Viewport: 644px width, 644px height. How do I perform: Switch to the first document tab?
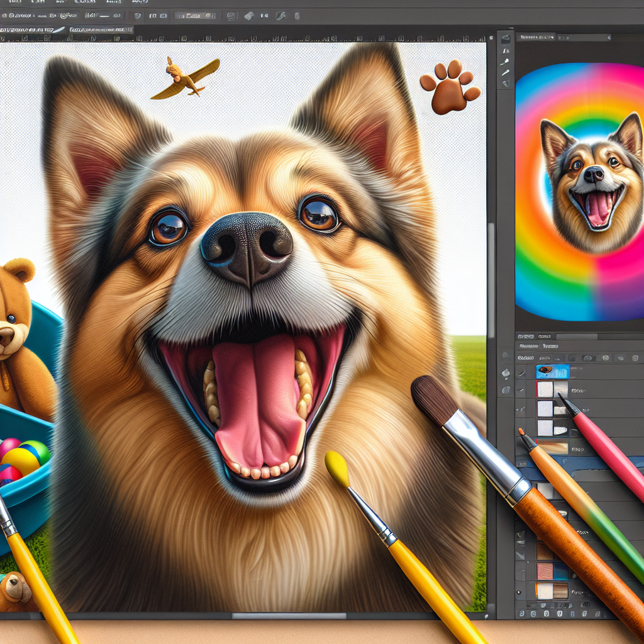[x=30, y=30]
